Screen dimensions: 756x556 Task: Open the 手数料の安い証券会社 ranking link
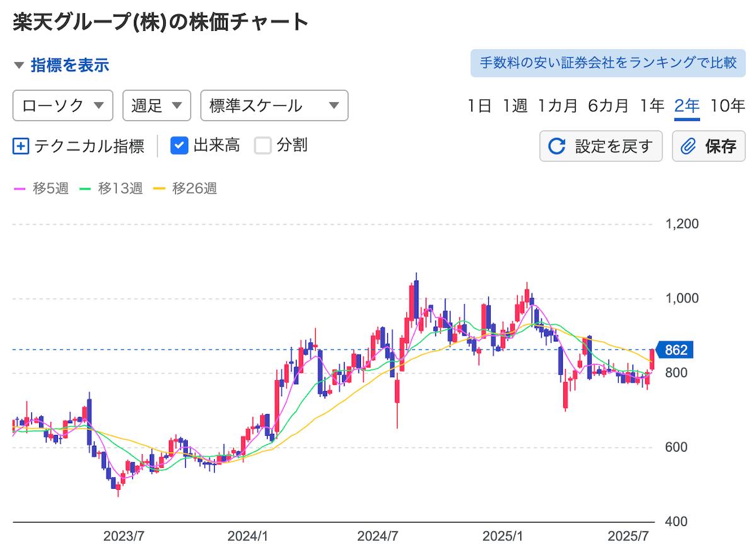click(608, 63)
